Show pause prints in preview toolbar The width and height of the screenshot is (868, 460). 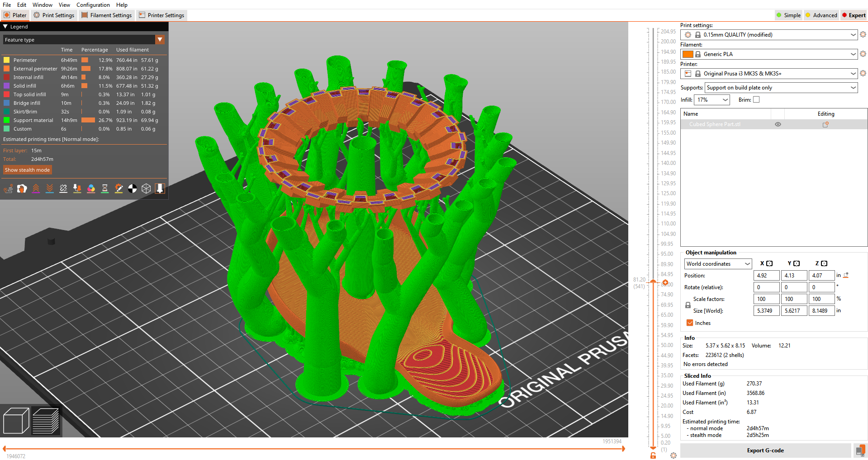[104, 188]
